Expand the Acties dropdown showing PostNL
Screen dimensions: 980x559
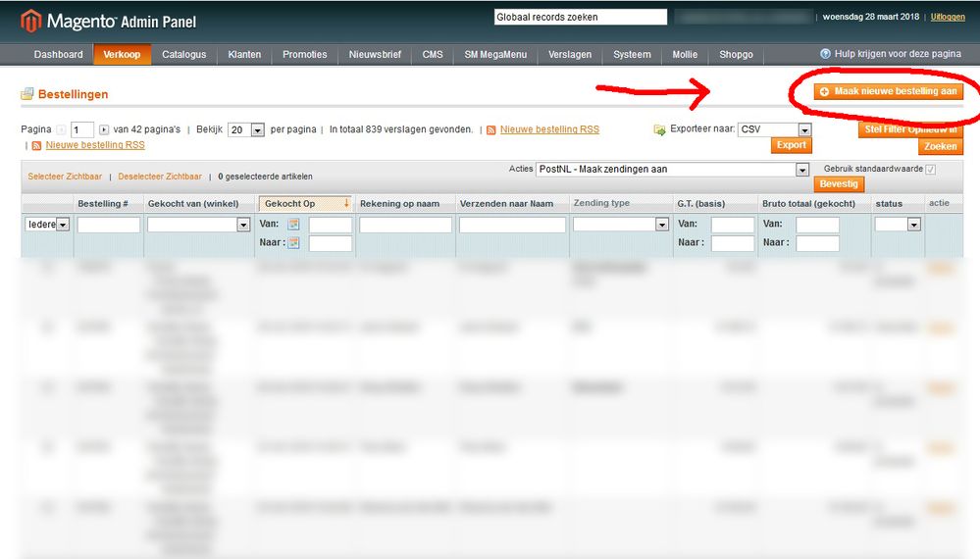801,170
